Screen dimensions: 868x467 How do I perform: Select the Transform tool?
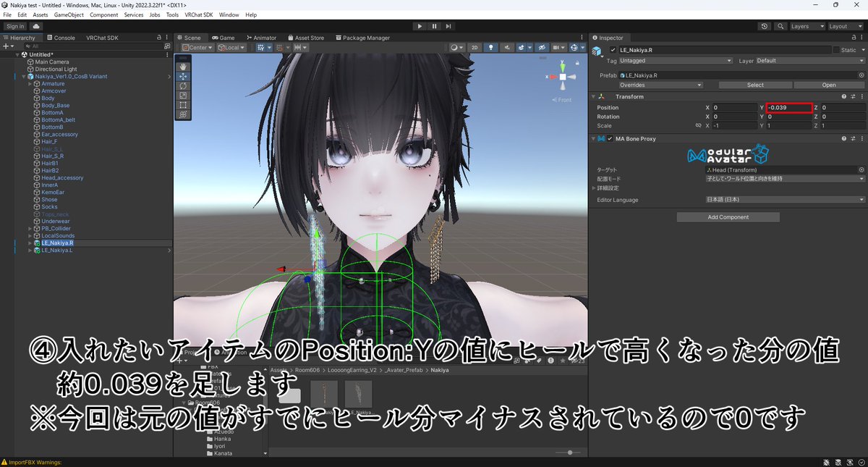tap(183, 114)
